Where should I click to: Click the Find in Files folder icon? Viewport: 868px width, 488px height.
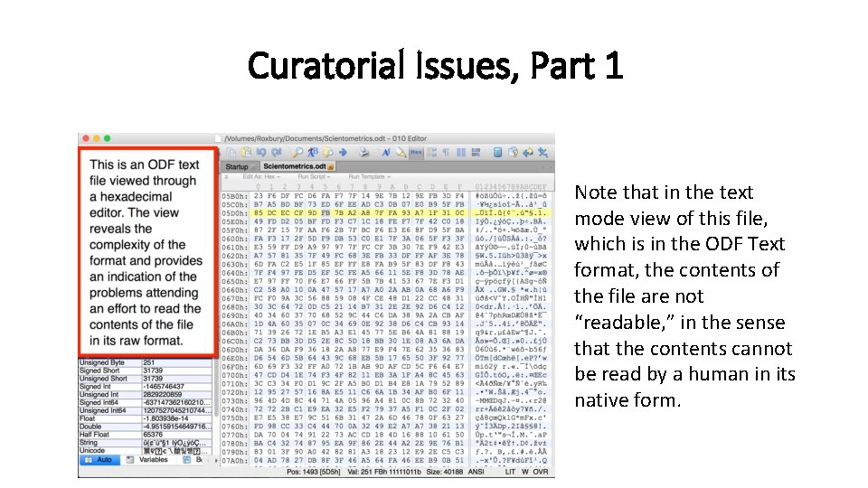[327, 152]
